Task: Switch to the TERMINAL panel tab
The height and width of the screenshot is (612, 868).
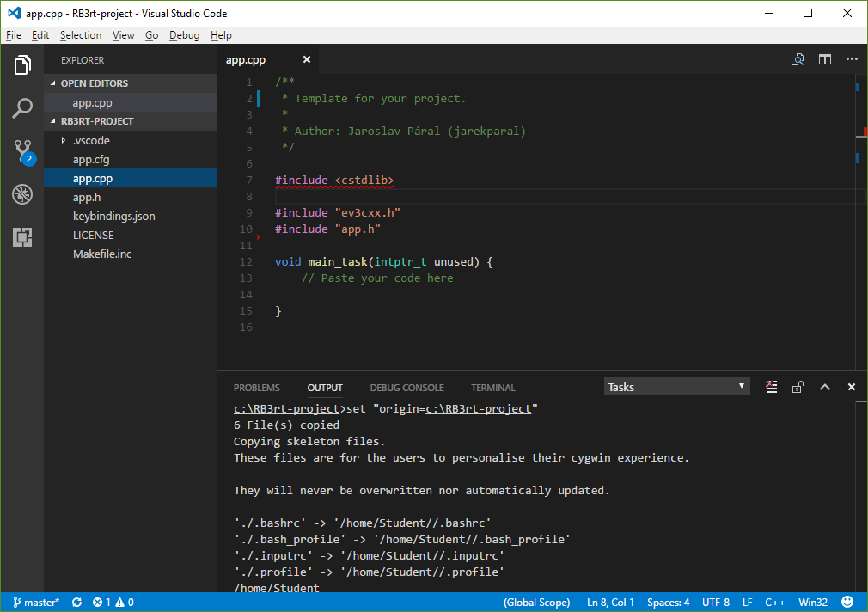Action: click(492, 388)
